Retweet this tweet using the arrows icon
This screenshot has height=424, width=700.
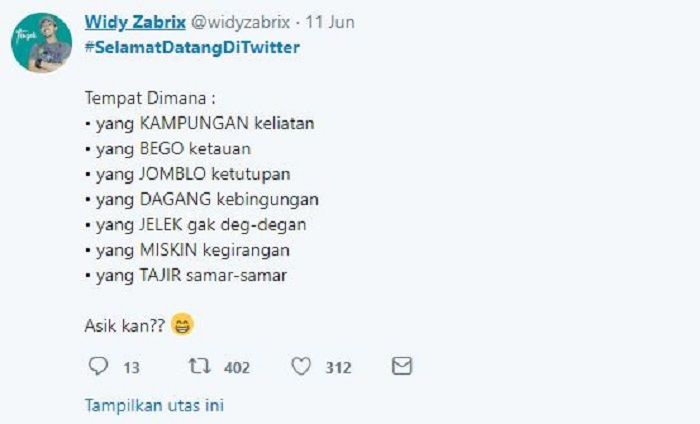coord(199,366)
